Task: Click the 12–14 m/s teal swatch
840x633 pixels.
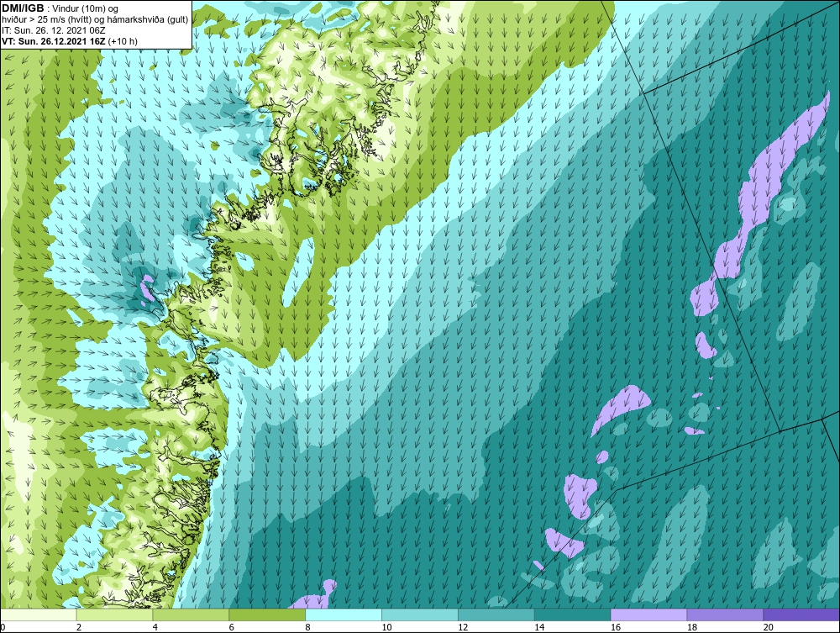Action: 496,615
